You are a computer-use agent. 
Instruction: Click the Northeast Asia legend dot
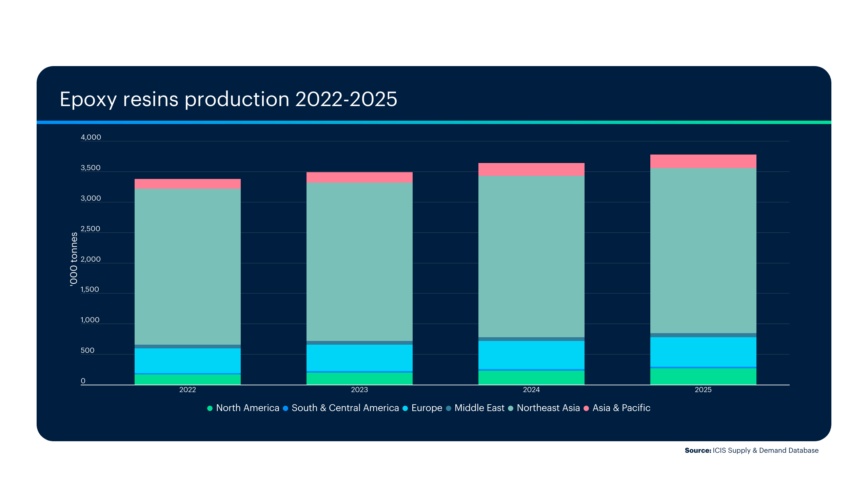[511, 408]
